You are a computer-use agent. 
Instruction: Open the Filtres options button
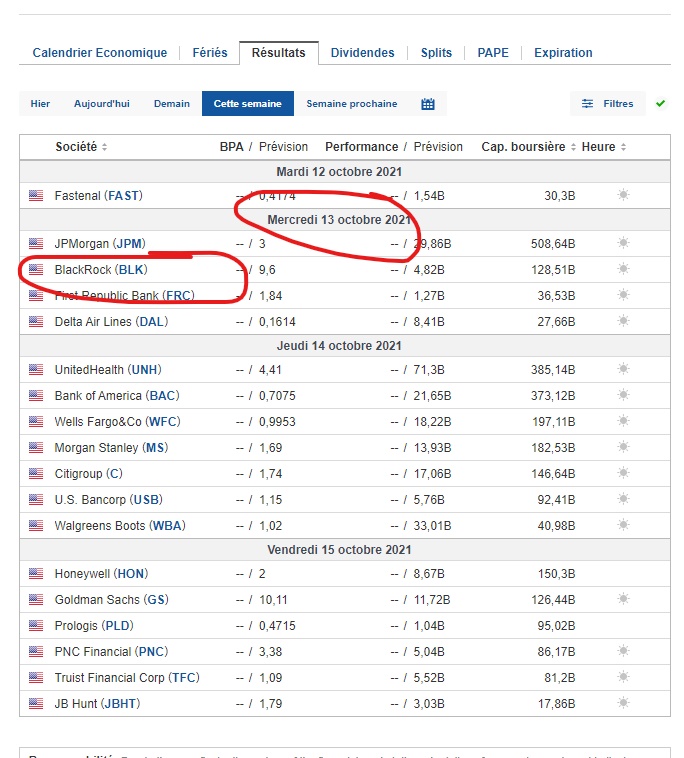(608, 103)
